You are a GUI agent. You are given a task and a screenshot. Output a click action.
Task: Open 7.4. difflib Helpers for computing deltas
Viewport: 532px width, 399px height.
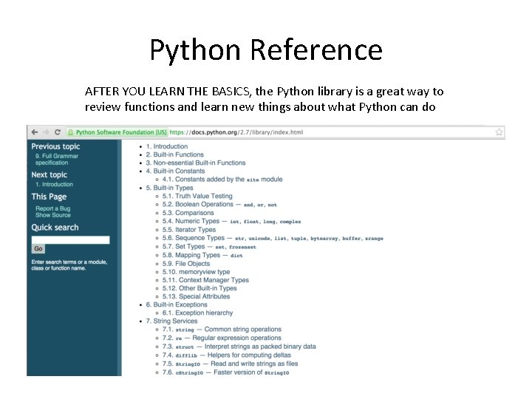click(x=227, y=355)
